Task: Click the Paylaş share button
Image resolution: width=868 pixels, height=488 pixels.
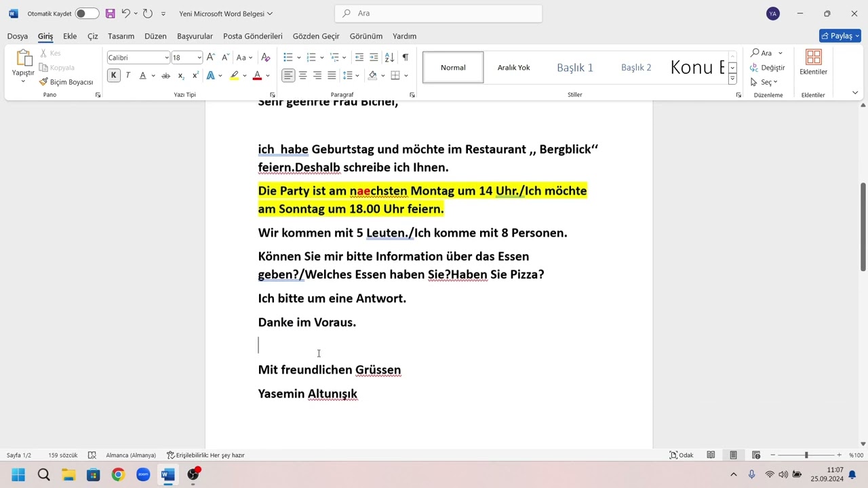Action: tap(840, 36)
